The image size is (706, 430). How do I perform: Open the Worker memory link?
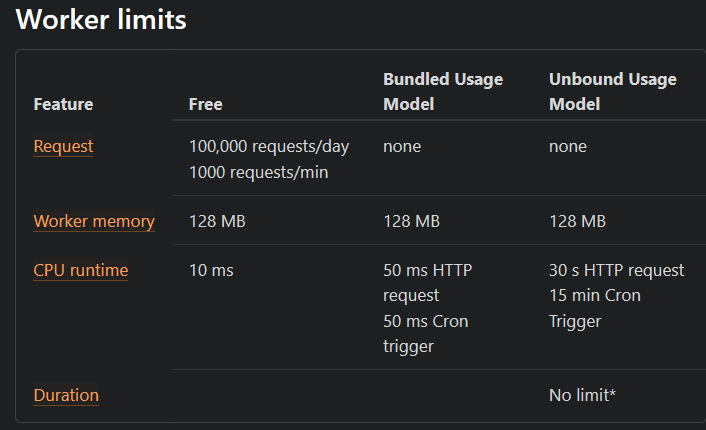click(94, 221)
